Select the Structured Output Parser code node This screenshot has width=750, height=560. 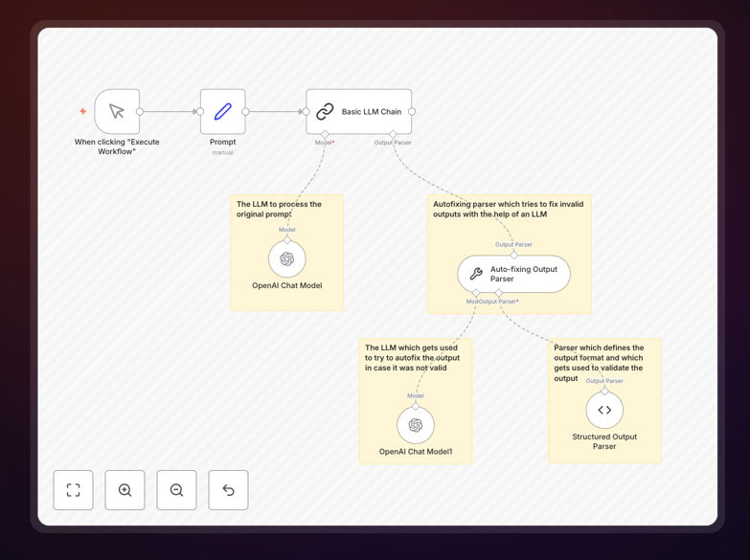[x=604, y=410]
